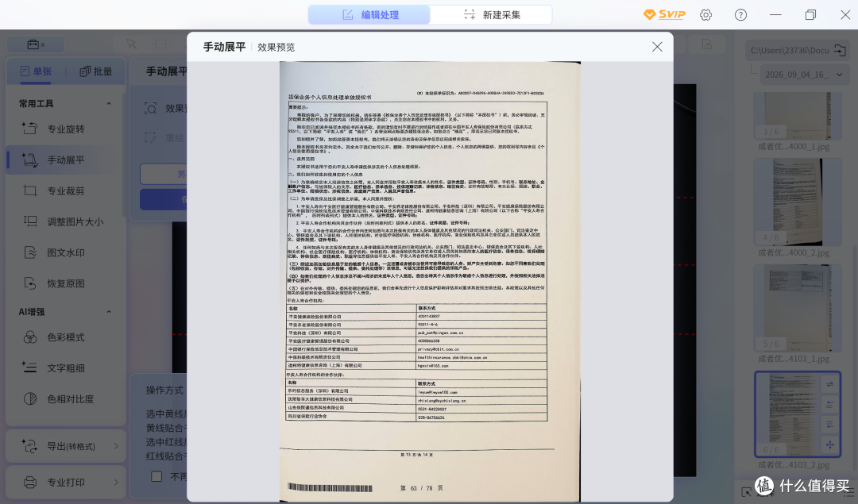Choose the 调整图片大小 tool

pyautogui.click(x=65, y=222)
